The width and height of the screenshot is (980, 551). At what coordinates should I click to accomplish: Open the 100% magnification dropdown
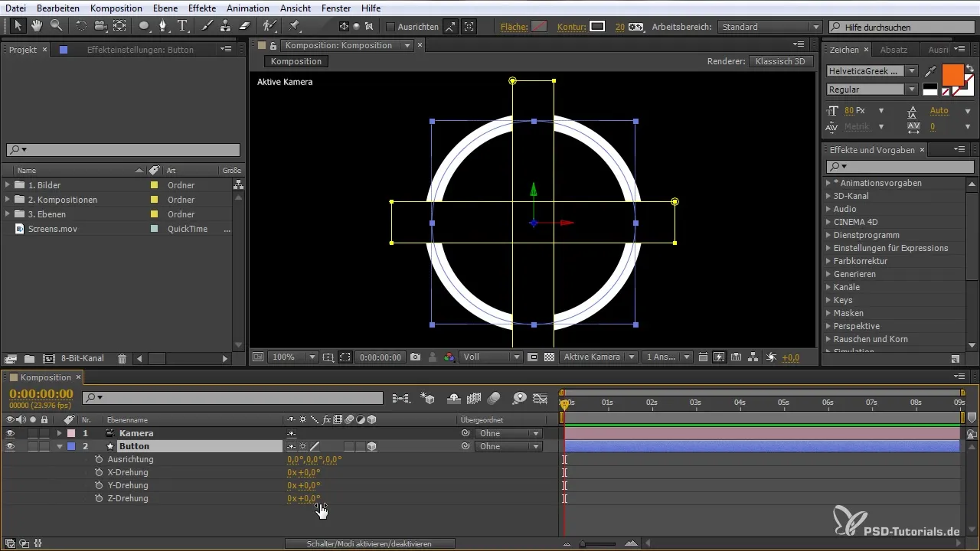(294, 357)
